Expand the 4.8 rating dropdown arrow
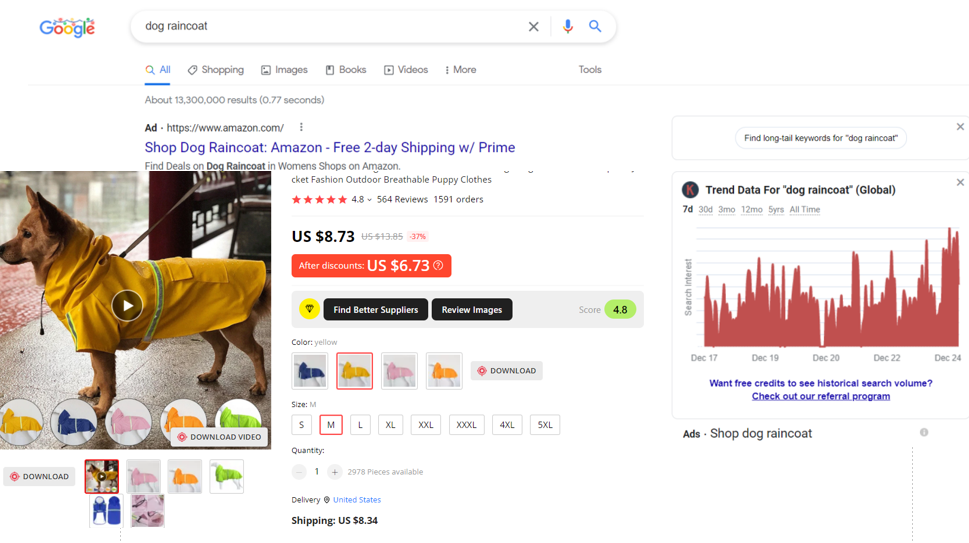The width and height of the screenshot is (969, 543). 369,200
